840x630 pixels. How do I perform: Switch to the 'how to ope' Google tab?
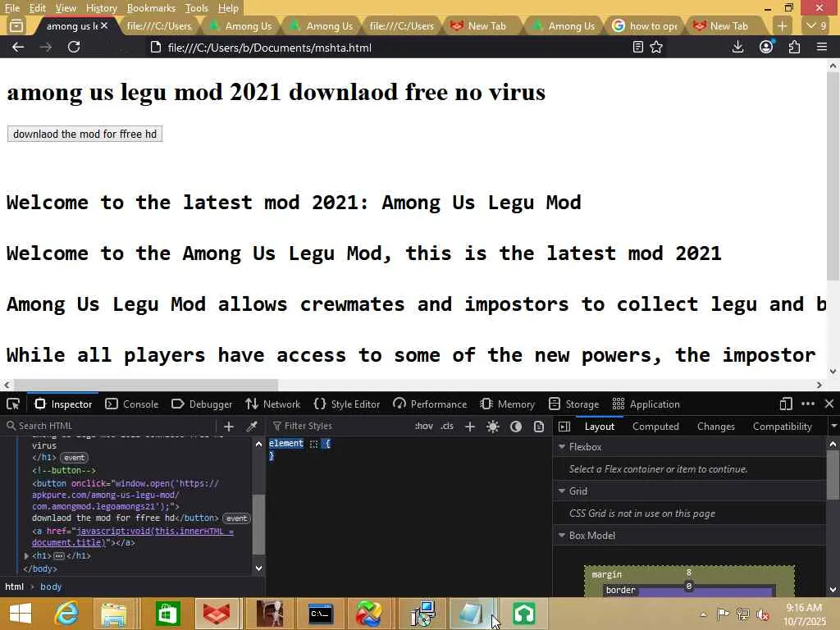click(645, 25)
